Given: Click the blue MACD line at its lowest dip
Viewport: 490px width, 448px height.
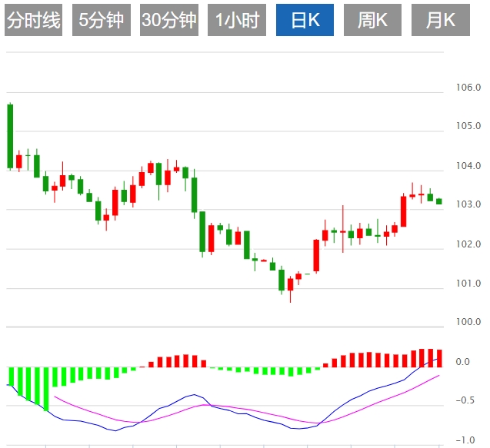Looking at the screenshot, I should point(115,430).
